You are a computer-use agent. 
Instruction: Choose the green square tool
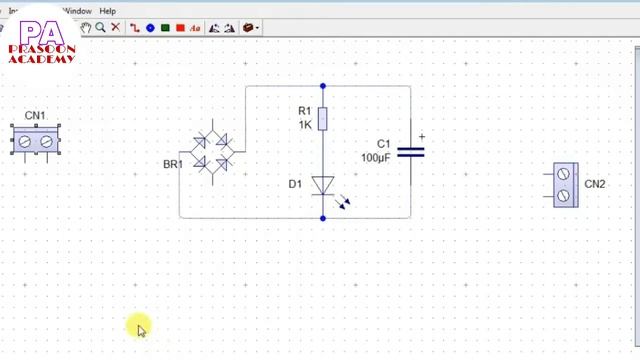click(x=165, y=28)
